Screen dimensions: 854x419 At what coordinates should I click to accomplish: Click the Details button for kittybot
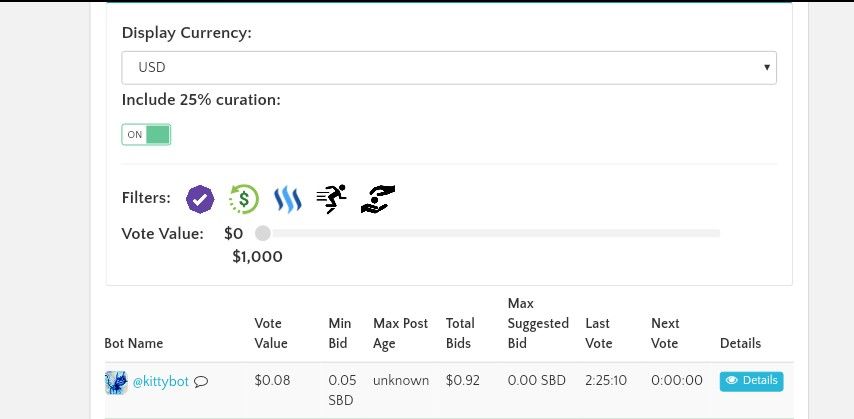point(752,381)
